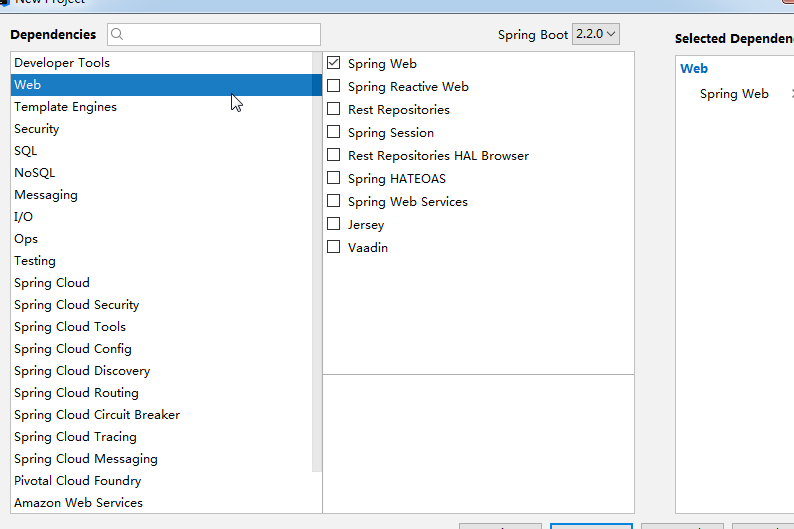Open Spring Cloud Security category
Screen dimensions: 794x529
pos(162,305)
